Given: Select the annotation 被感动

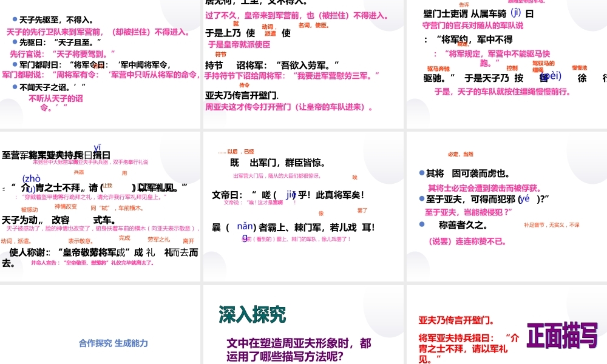Looking at the screenshot, I should pyautogui.click(x=29, y=210).
